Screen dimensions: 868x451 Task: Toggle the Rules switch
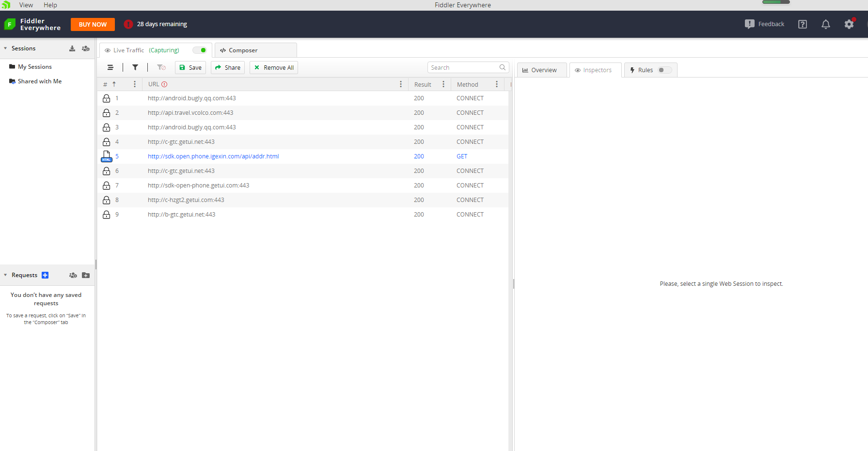(x=665, y=70)
